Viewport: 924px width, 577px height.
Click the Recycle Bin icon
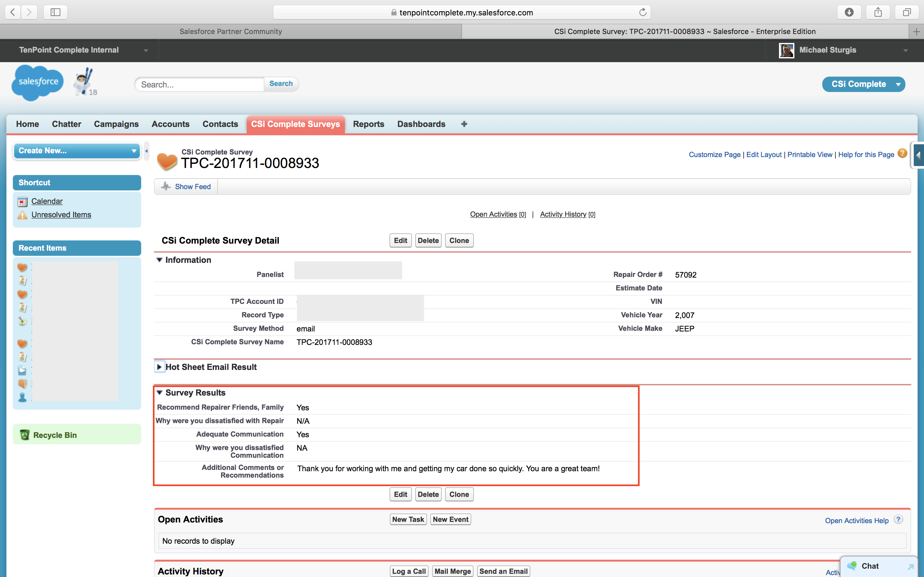(25, 435)
